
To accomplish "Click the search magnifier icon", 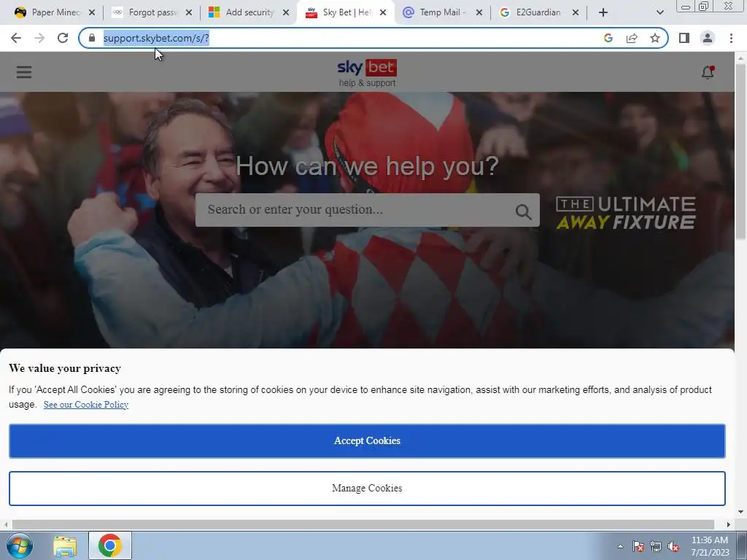I will point(523,211).
